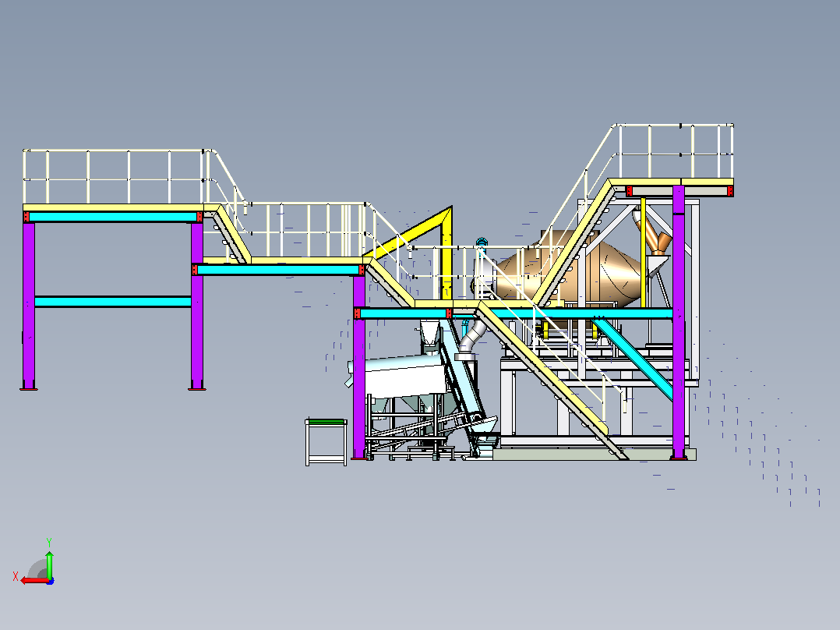Click the green Y axis arrow of triad

[49, 564]
